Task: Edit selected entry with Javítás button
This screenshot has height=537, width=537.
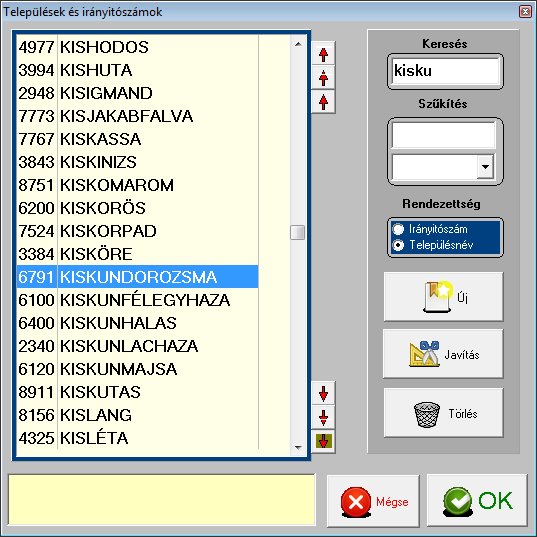Action: pyautogui.click(x=444, y=354)
